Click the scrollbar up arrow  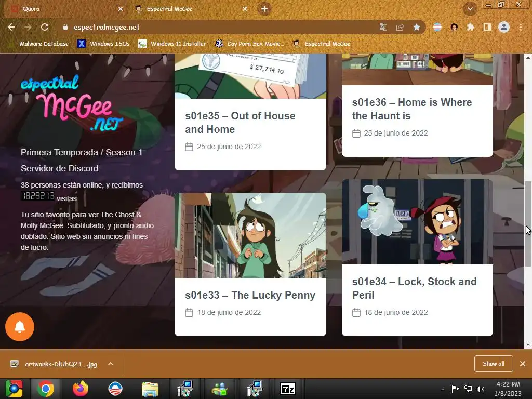click(528, 57)
